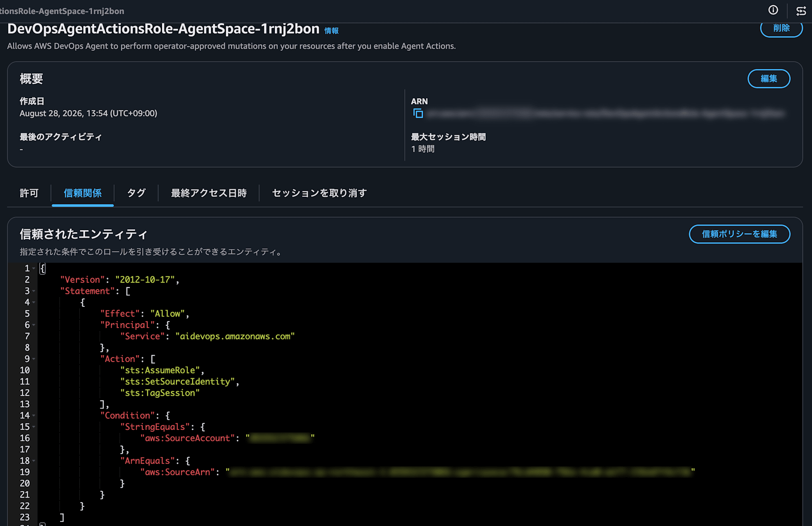Collapse the Statement array fold on line 3
Viewport: 812px width, 526px height.
pos(34,291)
